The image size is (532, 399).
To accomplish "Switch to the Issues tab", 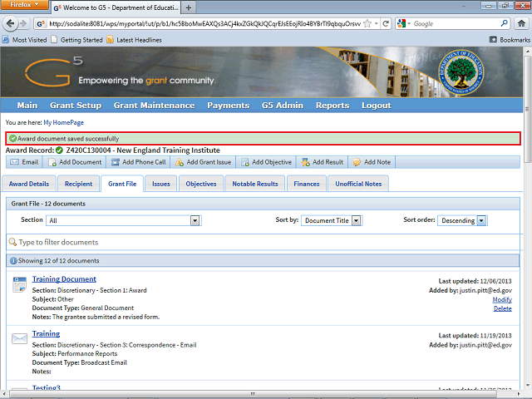I will pos(160,184).
